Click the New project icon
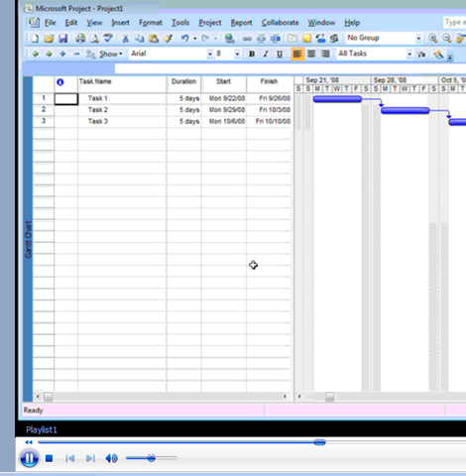Viewport: 466px width, 476px height. tap(35, 39)
